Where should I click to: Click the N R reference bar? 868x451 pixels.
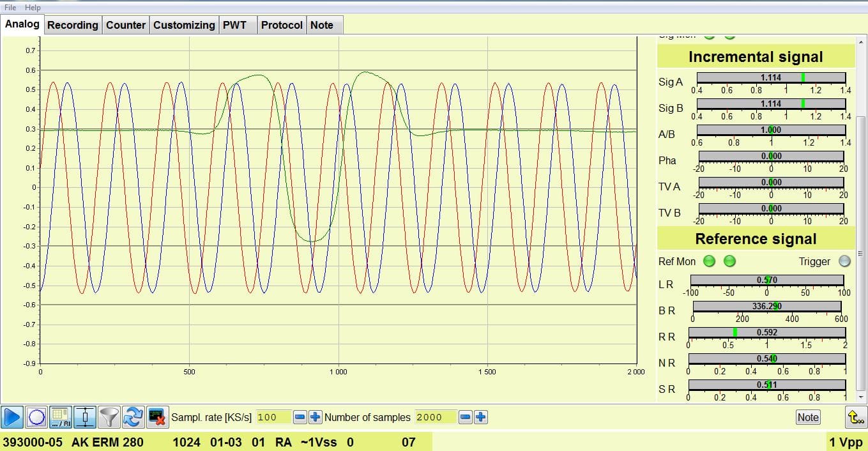[767, 358]
